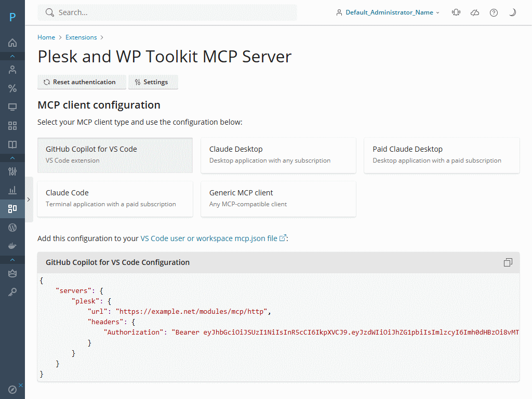This screenshot has height=399, width=532.
Task: Select the Generic MCP client option
Action: pos(278,198)
